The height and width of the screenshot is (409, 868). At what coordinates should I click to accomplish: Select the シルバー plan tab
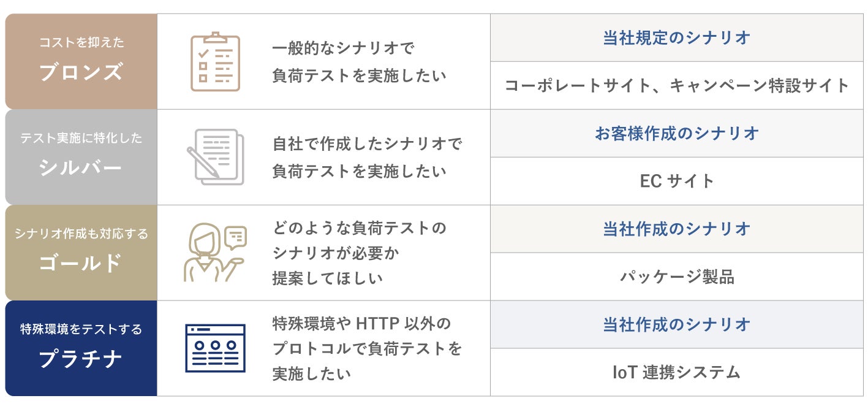[x=81, y=157]
